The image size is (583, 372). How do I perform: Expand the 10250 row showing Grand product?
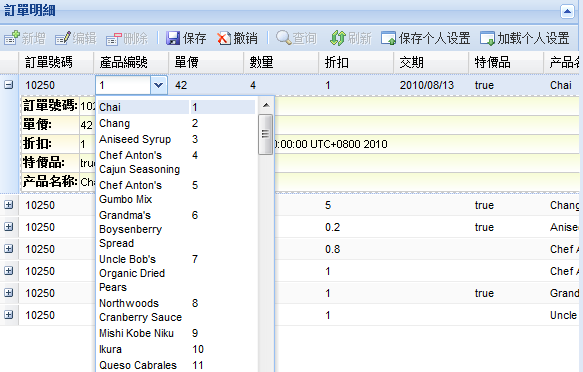pyautogui.click(x=8, y=292)
